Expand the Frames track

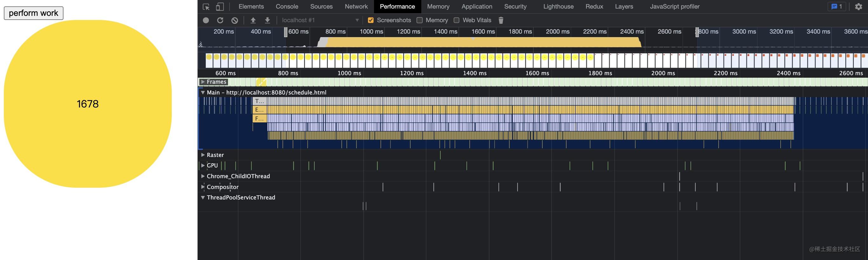[203, 82]
